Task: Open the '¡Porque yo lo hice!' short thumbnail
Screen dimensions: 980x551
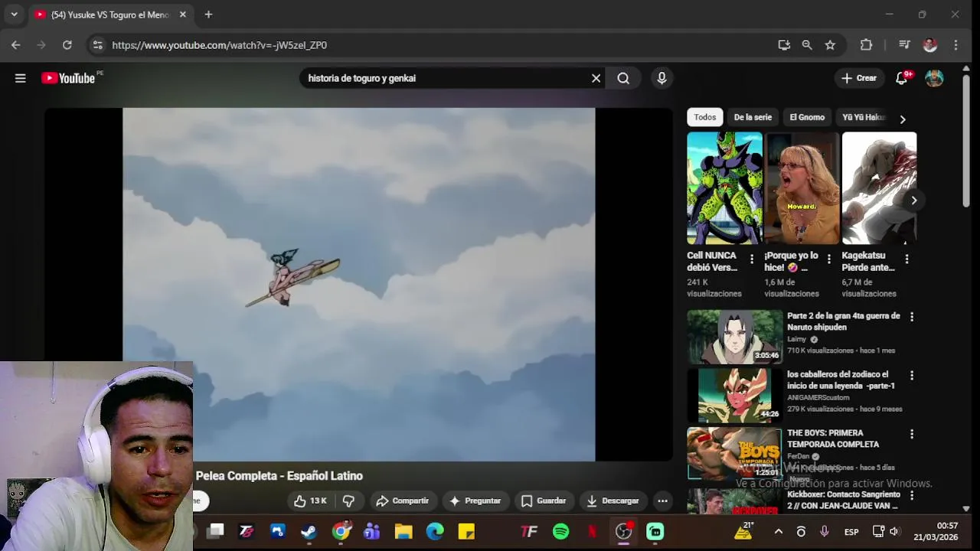Action: point(802,188)
